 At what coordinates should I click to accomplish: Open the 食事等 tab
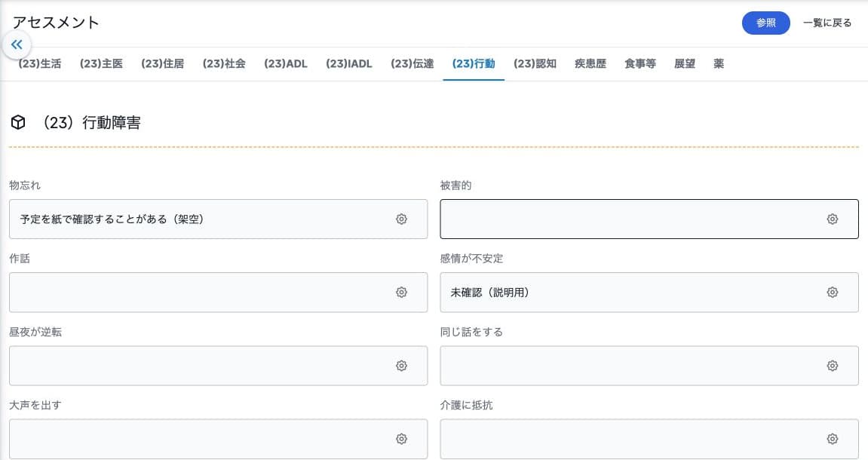[640, 63]
